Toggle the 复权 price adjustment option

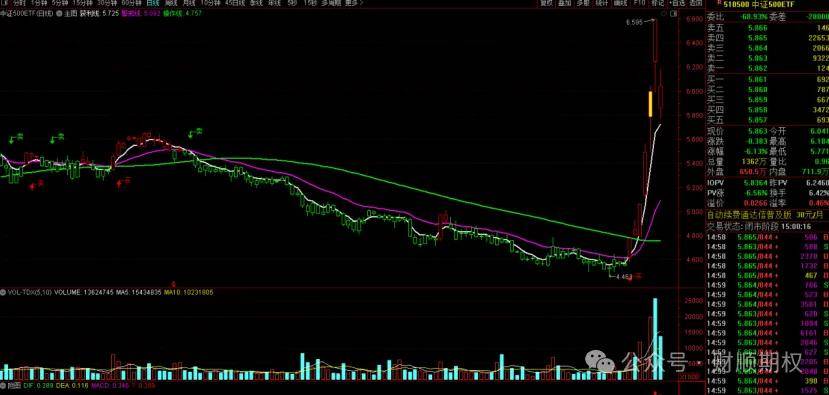tap(547, 3)
